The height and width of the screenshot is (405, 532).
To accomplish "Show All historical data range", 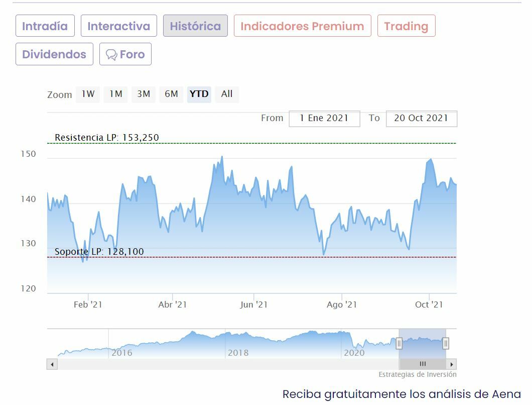I will click(227, 94).
